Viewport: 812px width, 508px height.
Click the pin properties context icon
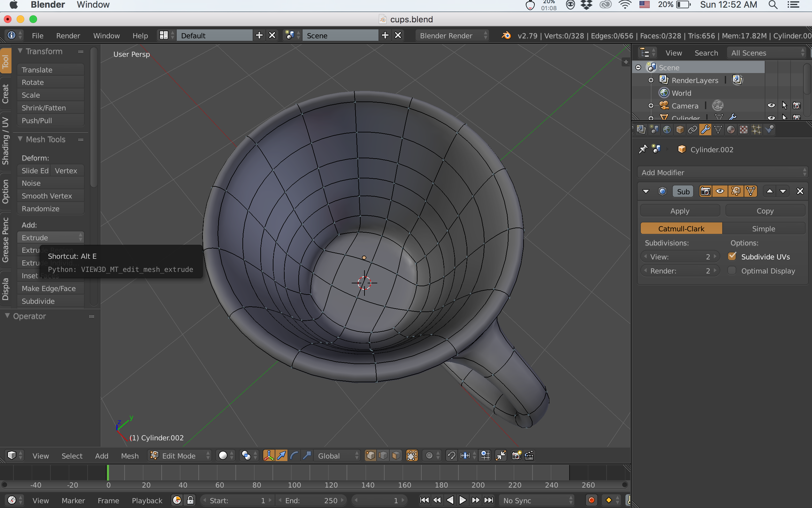click(x=643, y=149)
